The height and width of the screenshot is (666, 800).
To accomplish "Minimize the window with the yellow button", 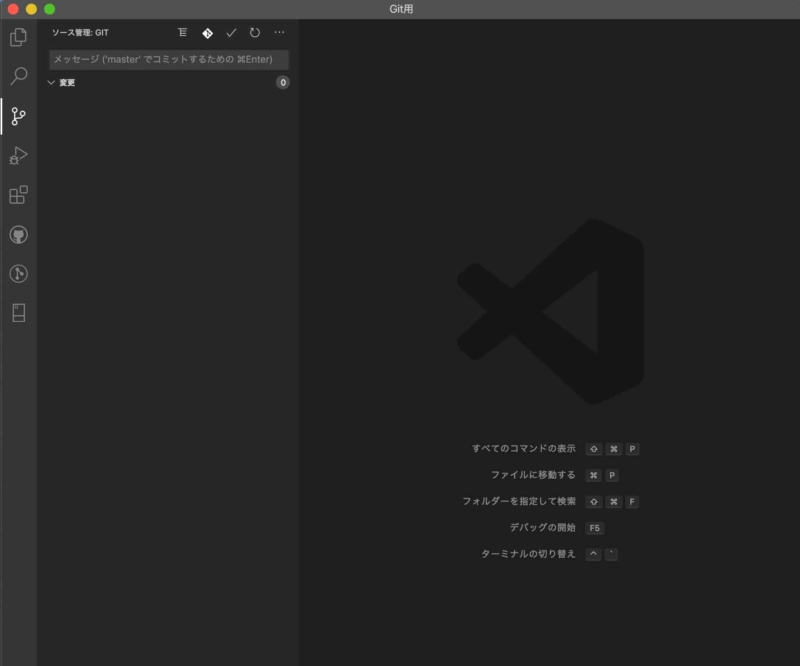I will pos(31,9).
